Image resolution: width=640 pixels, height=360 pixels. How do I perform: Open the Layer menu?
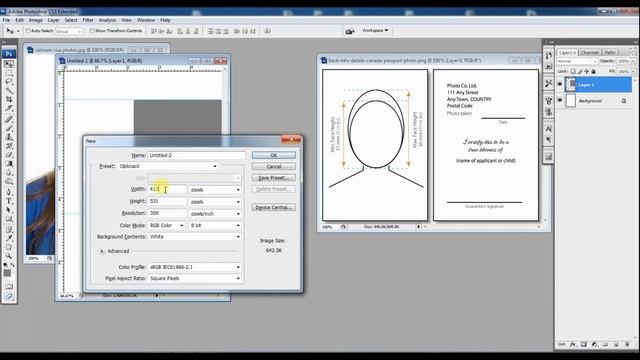(53, 20)
